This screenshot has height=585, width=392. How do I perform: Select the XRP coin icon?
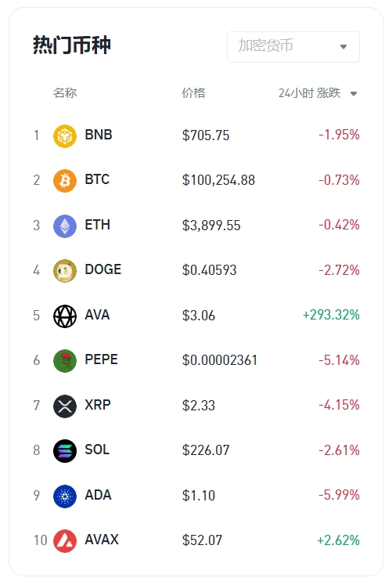65,406
